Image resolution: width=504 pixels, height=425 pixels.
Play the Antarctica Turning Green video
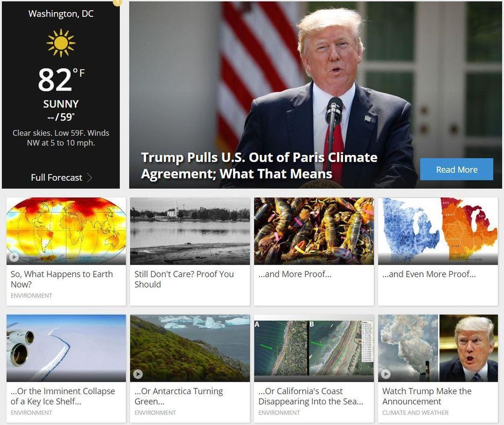(138, 374)
